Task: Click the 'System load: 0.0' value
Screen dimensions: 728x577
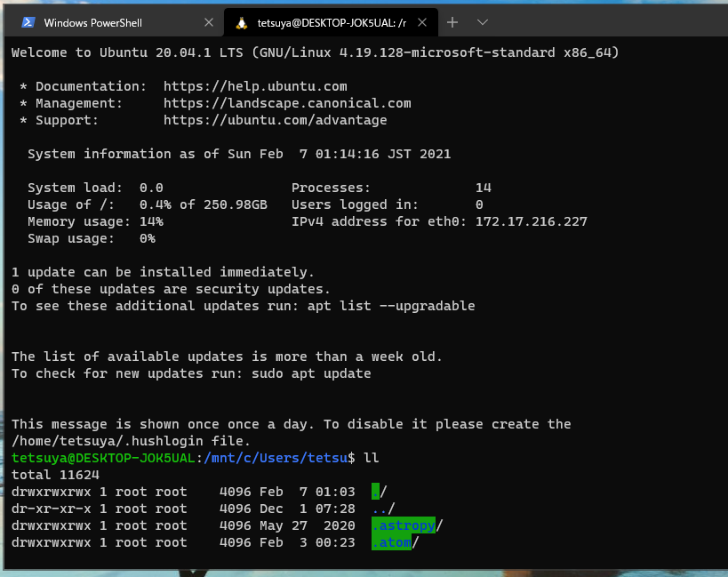Action: coord(151,188)
